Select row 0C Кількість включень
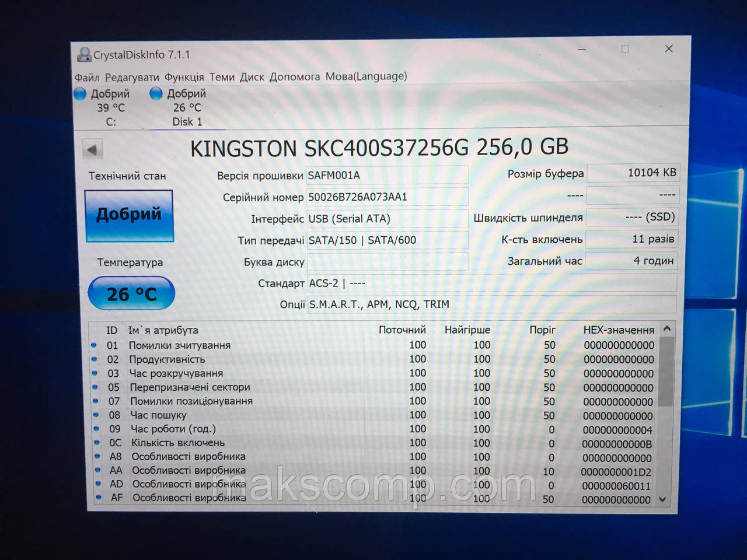 click(373, 443)
